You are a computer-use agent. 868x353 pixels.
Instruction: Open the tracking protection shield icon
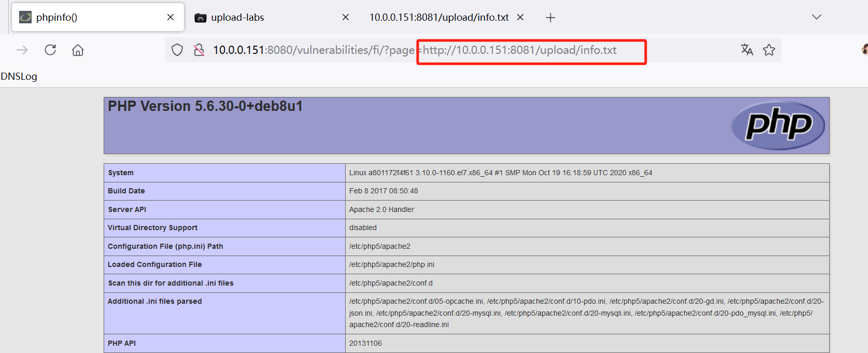(177, 50)
